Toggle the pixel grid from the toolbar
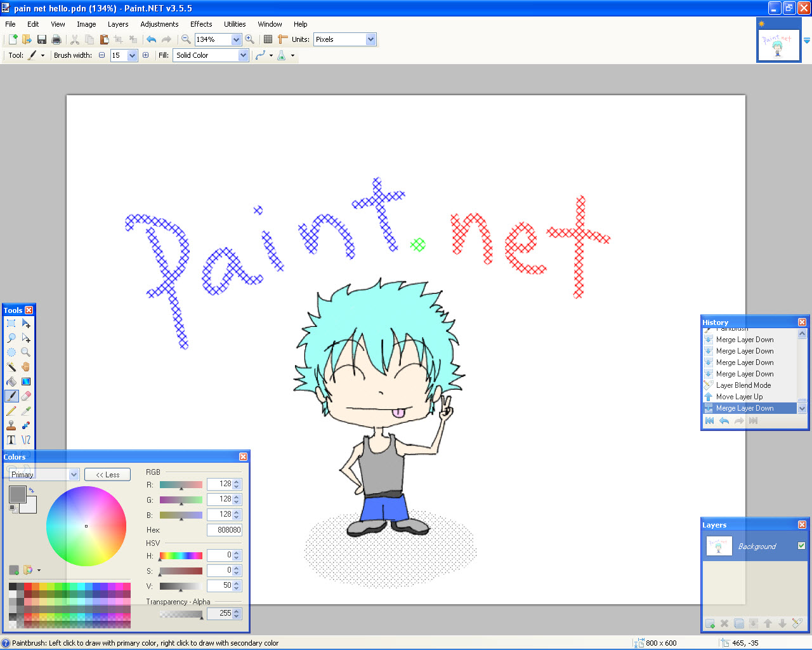Viewport: 812px width, 650px height. coord(268,39)
